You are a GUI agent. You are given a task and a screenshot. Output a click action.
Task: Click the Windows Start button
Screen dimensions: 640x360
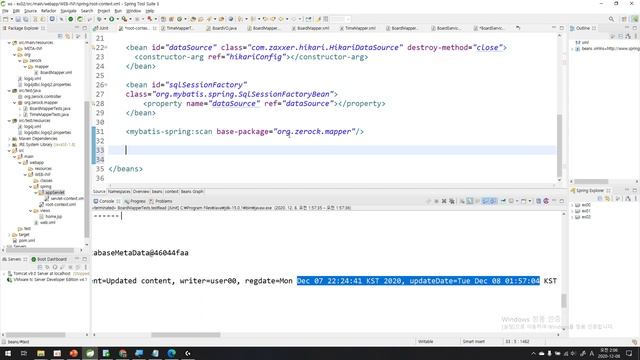[x=8, y=353]
